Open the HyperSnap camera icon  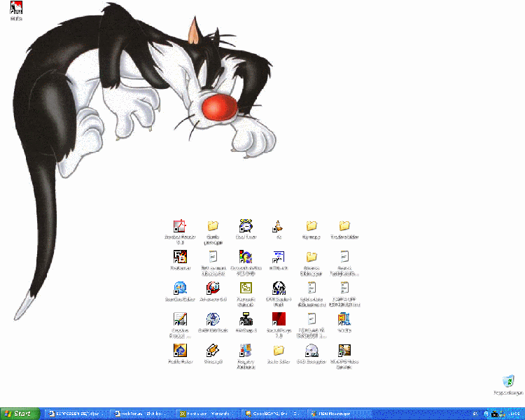coord(246,319)
